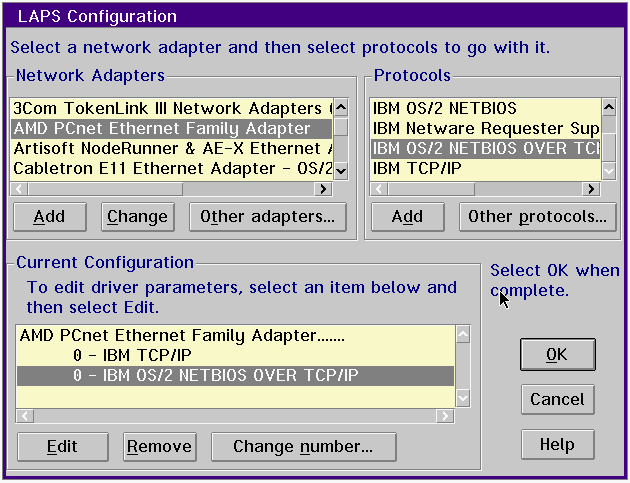630x483 pixels.
Task: Click adapters list scroll up arrow
Action: point(341,108)
